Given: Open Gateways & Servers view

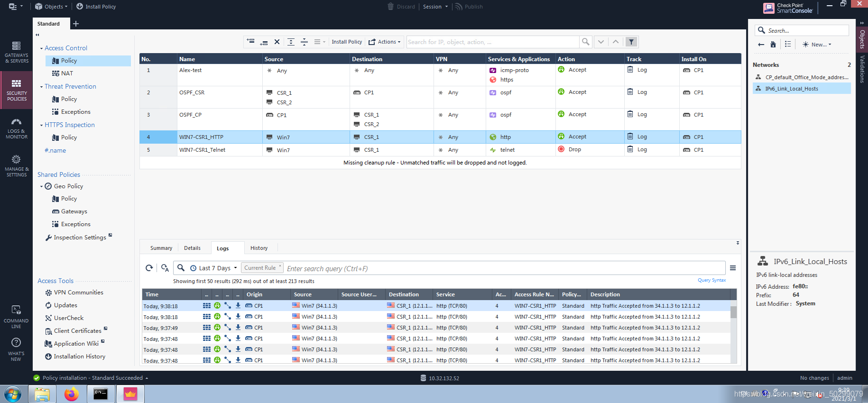Looking at the screenshot, I should click(x=16, y=52).
